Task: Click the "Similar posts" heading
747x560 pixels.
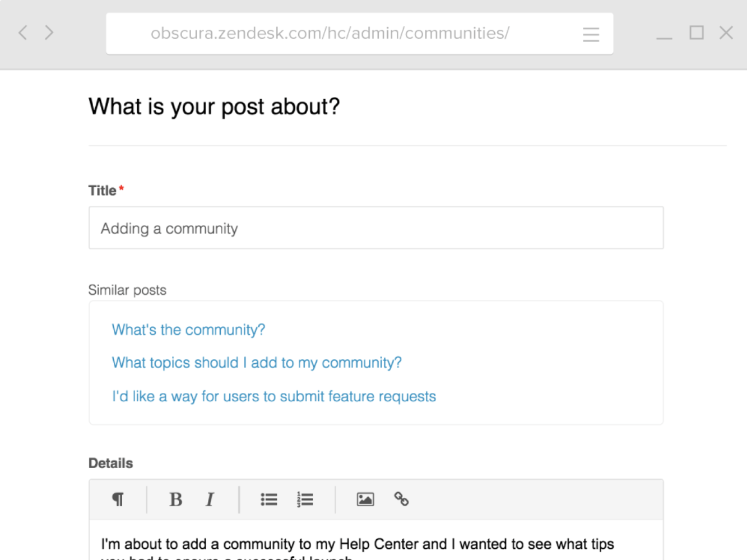Action: point(127,290)
